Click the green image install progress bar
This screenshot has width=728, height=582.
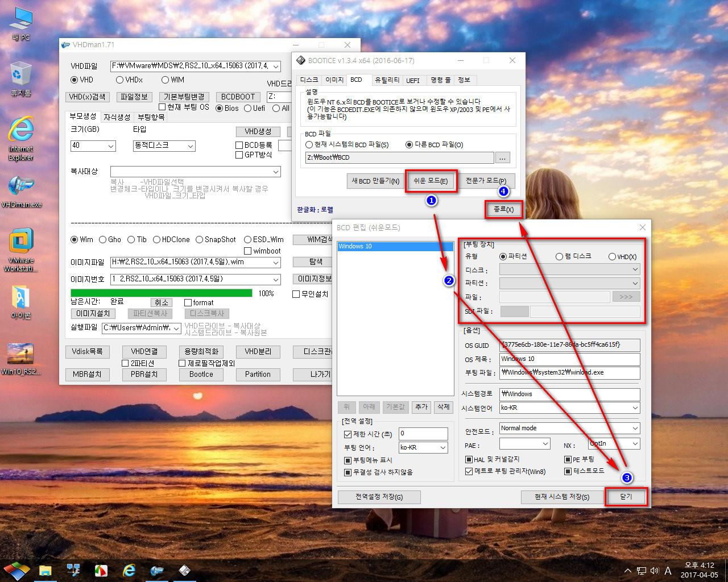pos(162,293)
